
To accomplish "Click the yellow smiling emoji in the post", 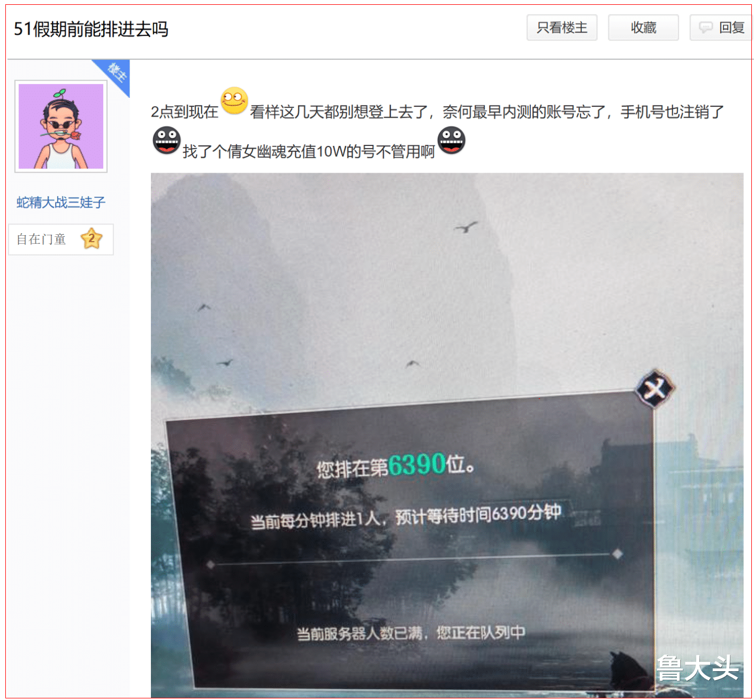I will pyautogui.click(x=234, y=101).
